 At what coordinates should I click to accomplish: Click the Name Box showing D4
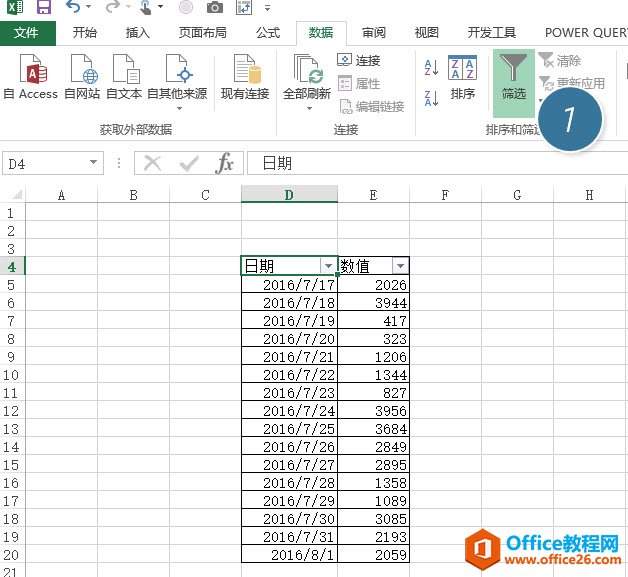(x=53, y=163)
